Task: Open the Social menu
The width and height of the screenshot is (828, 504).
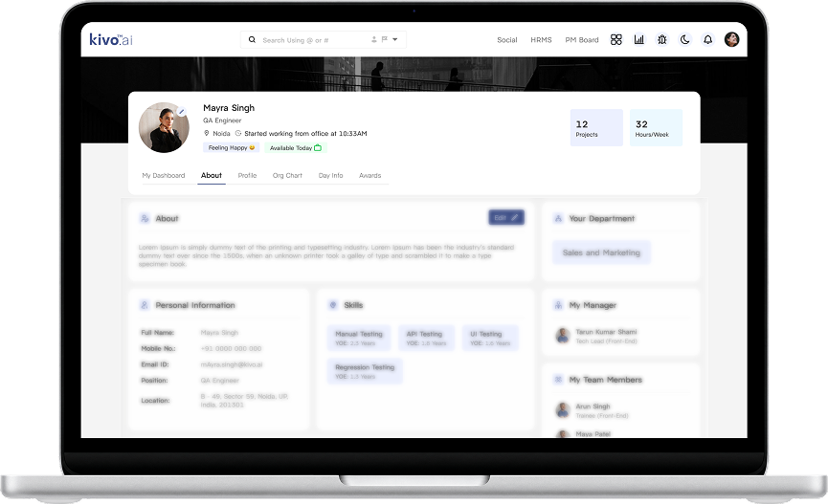Action: pos(507,39)
